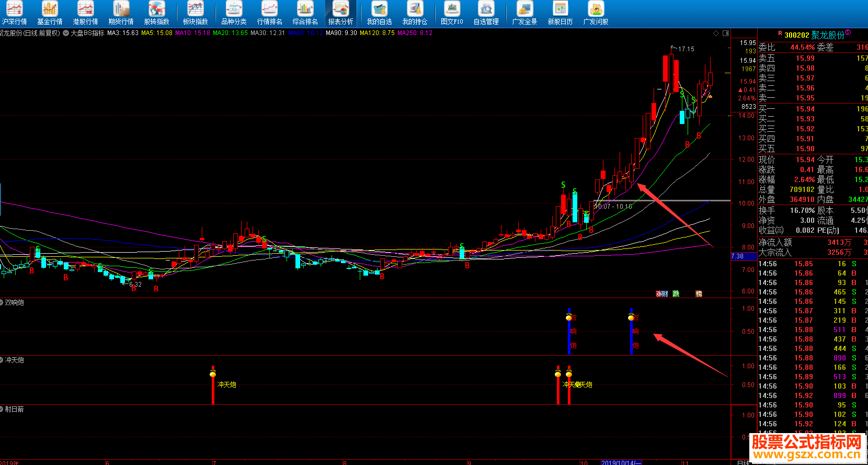Open 我的自选 watchlist
The height and width of the screenshot is (465, 868).
[x=379, y=14]
